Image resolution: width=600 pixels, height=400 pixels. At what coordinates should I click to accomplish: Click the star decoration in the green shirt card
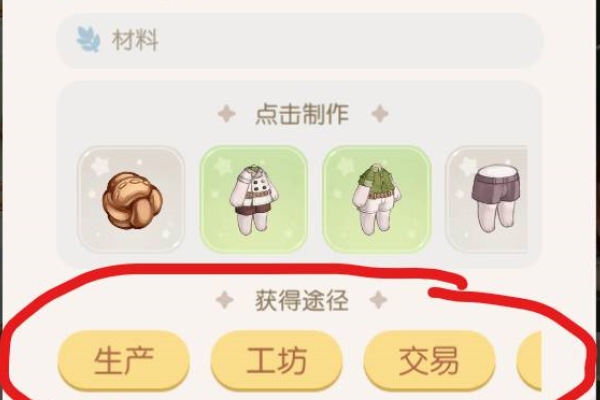click(346, 166)
